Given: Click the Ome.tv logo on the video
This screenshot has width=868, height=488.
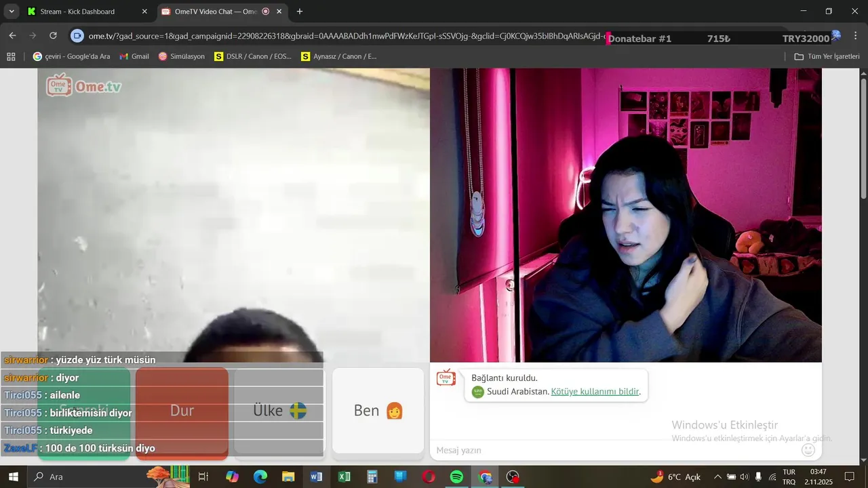Looking at the screenshot, I should click(84, 85).
